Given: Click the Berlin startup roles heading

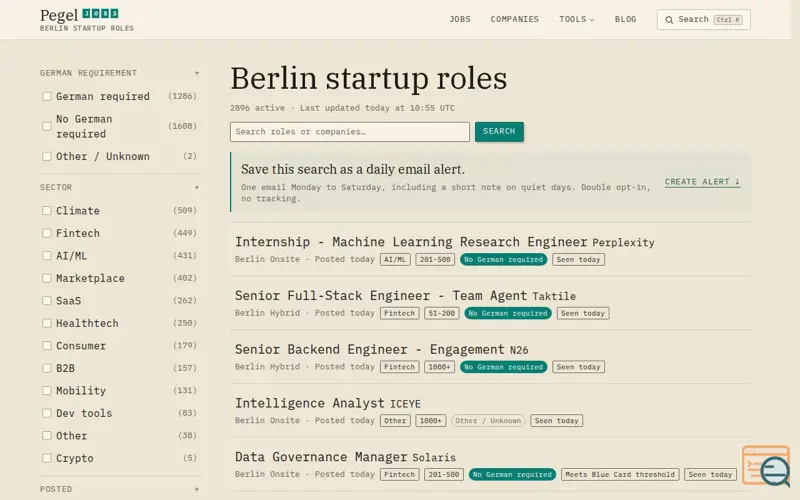Looking at the screenshot, I should 368,79.
